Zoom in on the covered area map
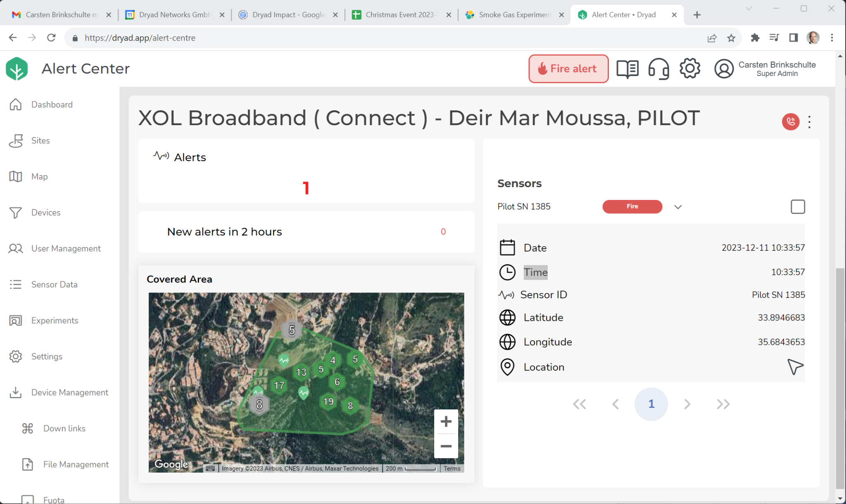This screenshot has height=504, width=846. (446, 421)
